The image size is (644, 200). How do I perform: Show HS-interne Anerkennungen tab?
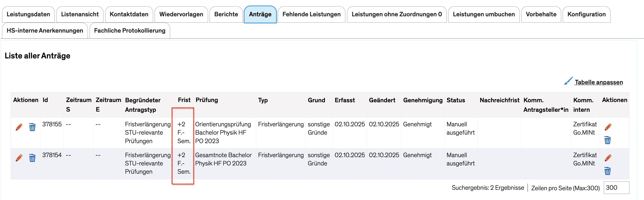(x=45, y=31)
